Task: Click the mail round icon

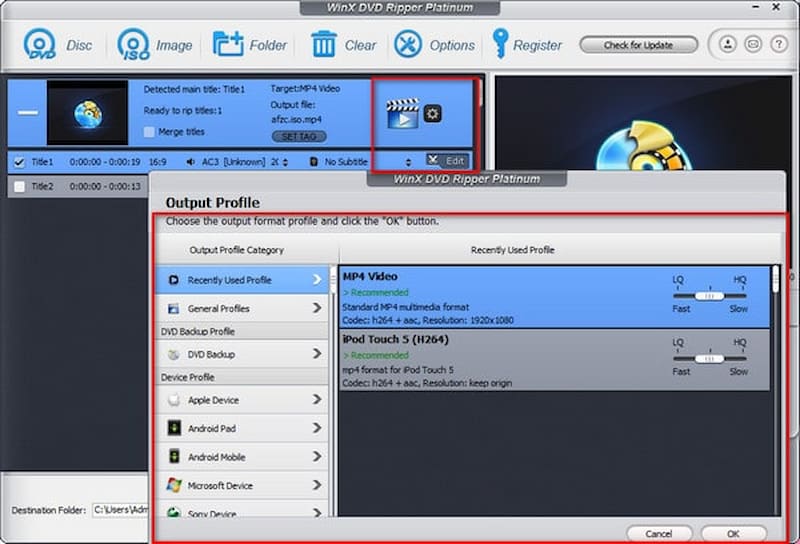Action: (753, 44)
